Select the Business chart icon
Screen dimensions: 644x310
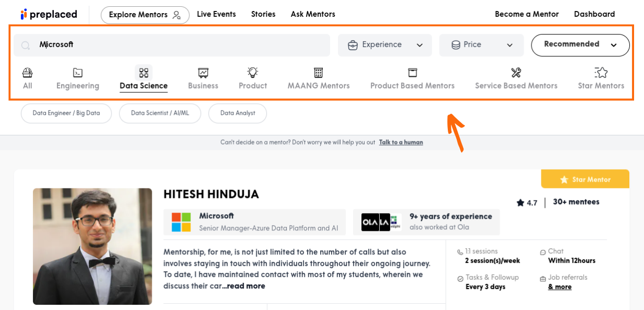click(x=203, y=73)
